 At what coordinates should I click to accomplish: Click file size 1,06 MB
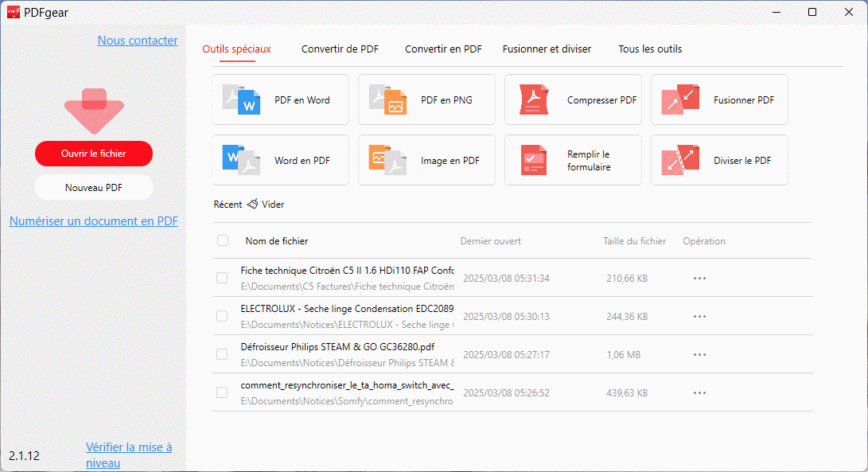623,354
